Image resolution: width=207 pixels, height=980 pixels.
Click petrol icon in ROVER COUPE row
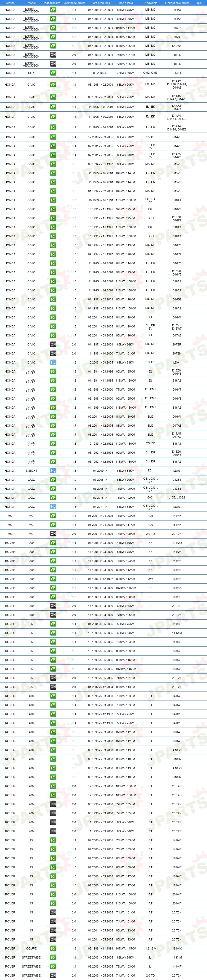53,948
